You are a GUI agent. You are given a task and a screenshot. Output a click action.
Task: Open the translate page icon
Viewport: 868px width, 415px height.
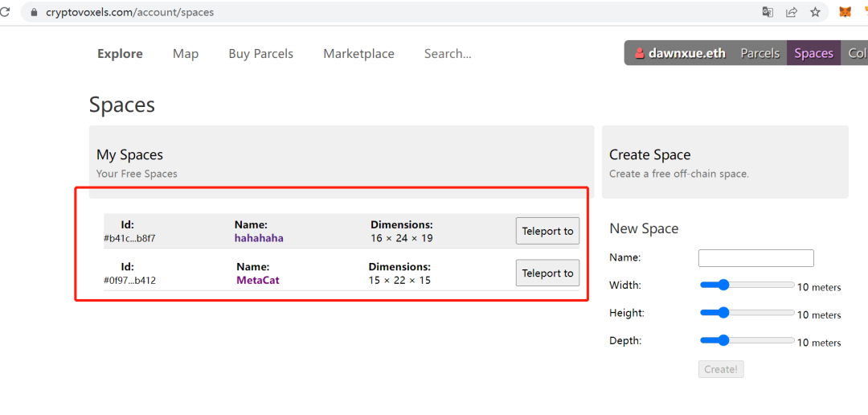pos(768,11)
